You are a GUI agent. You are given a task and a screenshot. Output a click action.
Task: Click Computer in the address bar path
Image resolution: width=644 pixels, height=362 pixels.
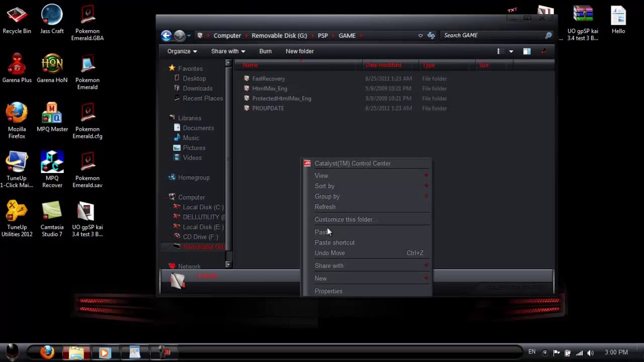227,36
